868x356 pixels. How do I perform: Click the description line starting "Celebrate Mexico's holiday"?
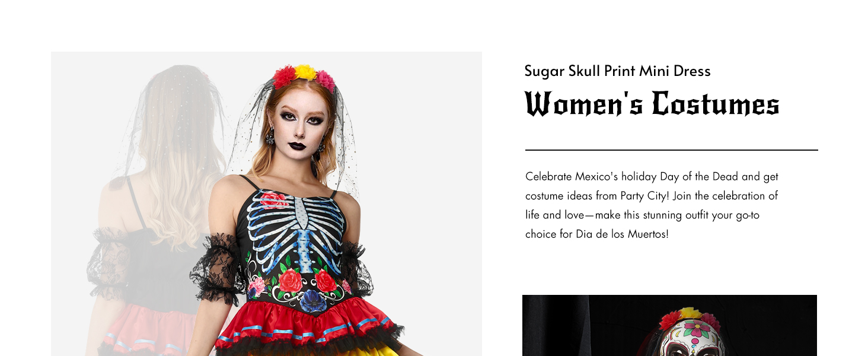tap(652, 177)
